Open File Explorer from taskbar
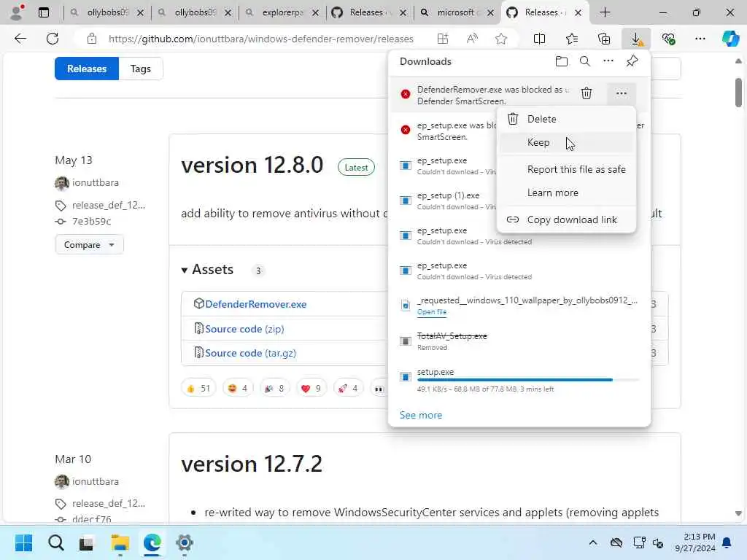Screen dimensions: 747x560 pyautogui.click(x=120, y=542)
